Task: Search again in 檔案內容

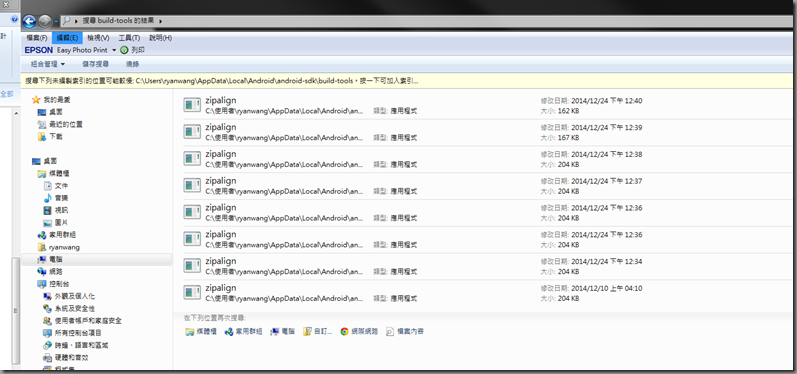Action: 405,331
